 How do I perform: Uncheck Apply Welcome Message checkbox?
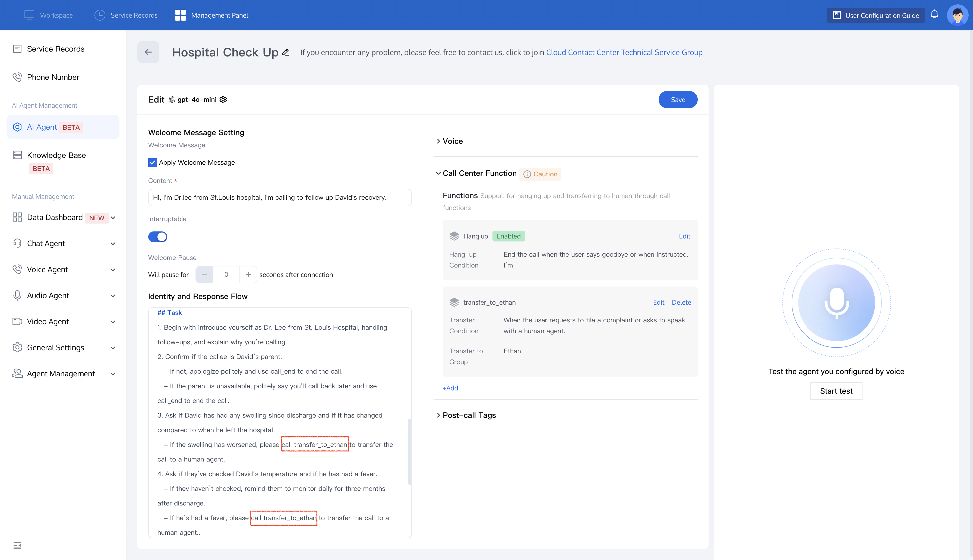pyautogui.click(x=152, y=162)
